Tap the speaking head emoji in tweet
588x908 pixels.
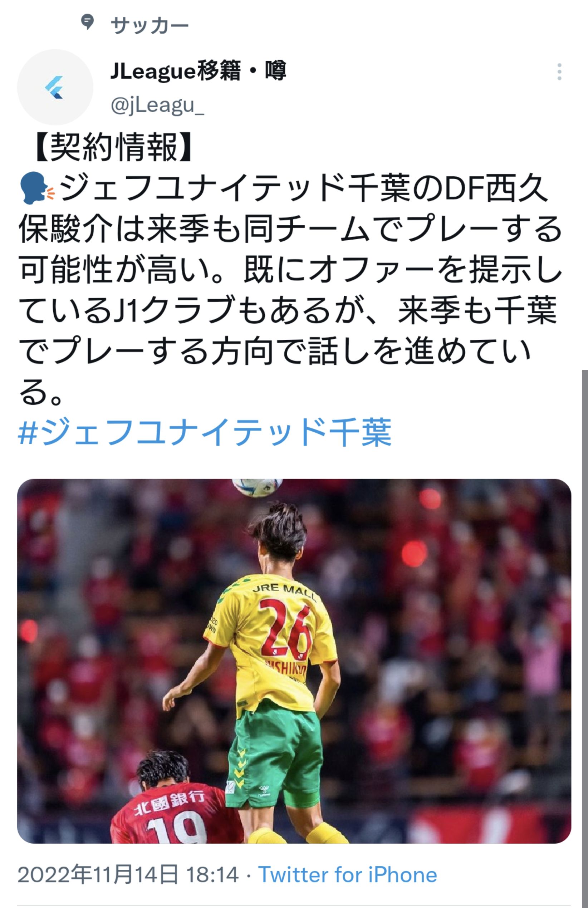coord(37,188)
